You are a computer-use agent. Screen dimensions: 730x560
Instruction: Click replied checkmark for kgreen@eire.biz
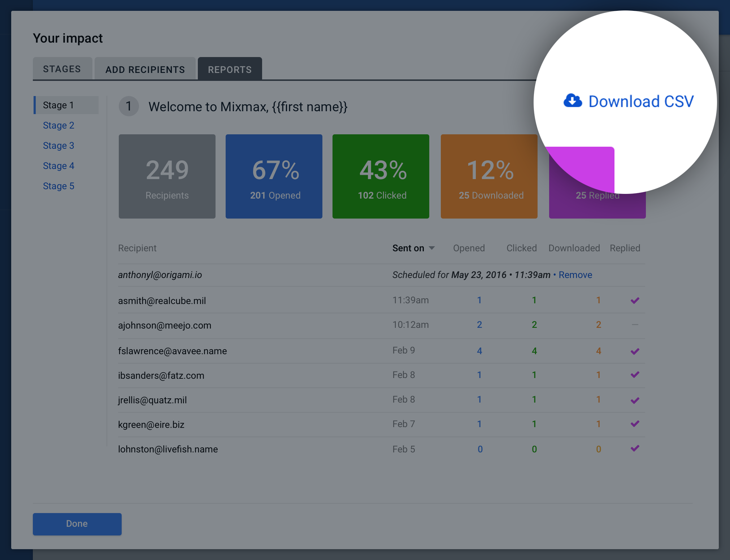tap(635, 424)
